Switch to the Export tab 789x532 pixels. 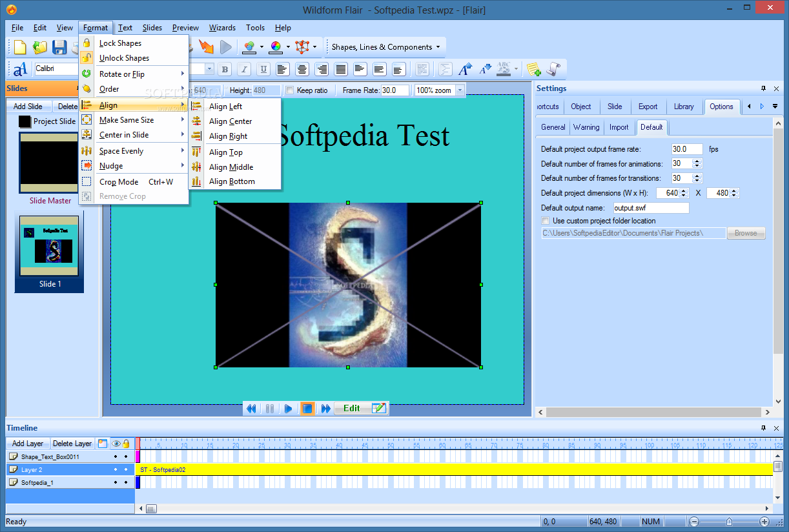(648, 107)
